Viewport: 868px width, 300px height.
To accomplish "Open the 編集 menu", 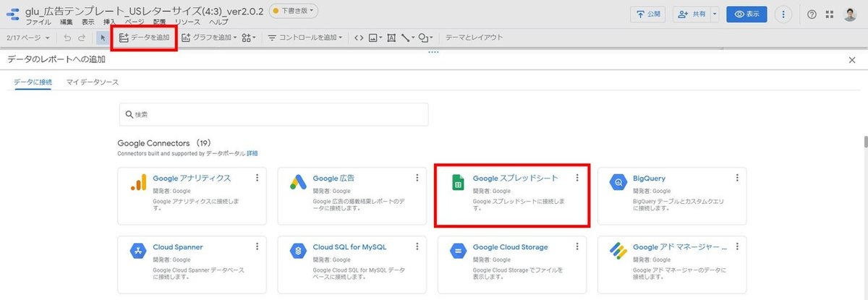I will [x=67, y=22].
